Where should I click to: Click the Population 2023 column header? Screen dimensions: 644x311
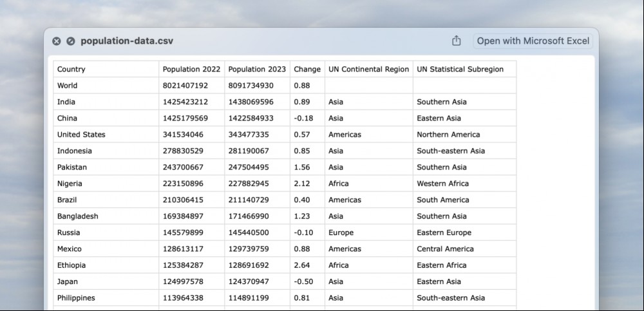(x=257, y=69)
